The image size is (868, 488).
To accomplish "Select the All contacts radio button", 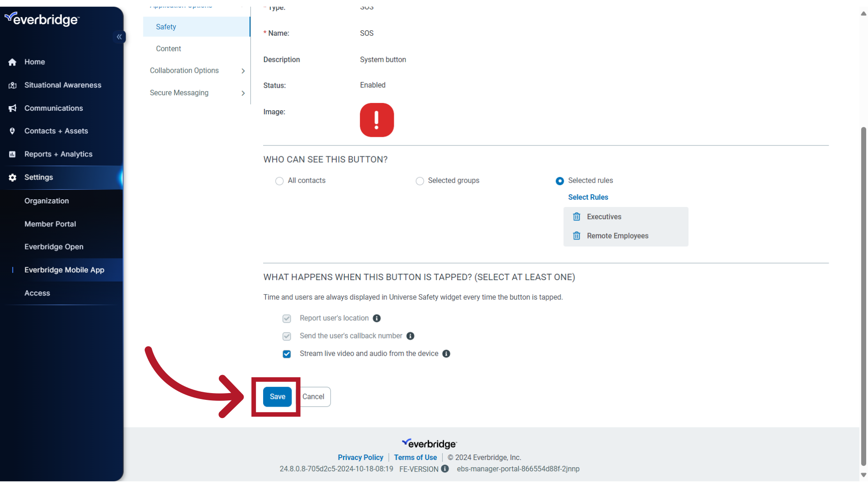I will 279,181.
